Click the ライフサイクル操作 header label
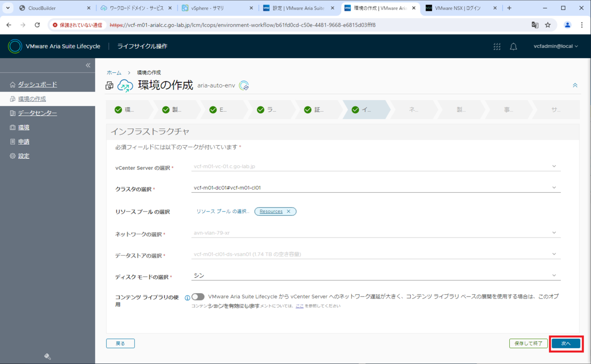 coord(142,46)
